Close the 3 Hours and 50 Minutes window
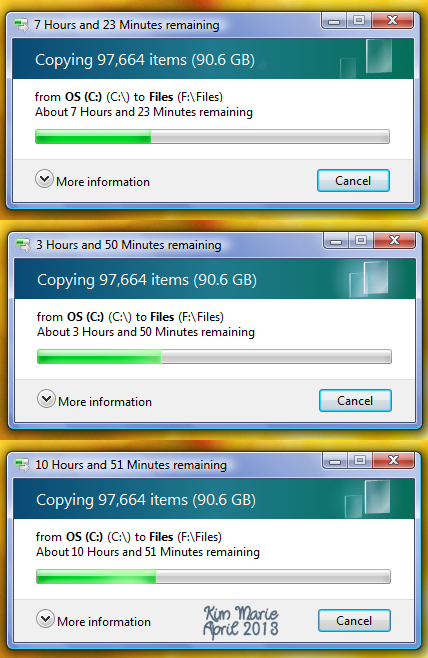Viewport: 428px width, 658px height. (394, 240)
